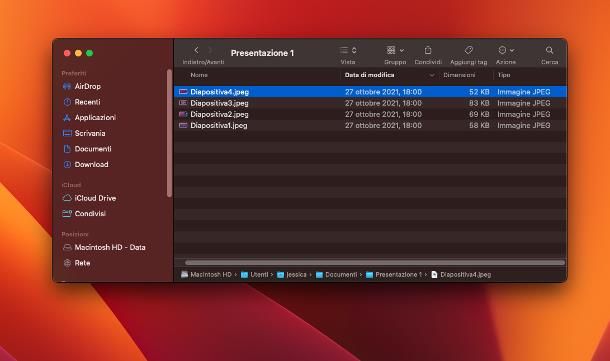The height and width of the screenshot is (361, 610).
Task: Open the Gruppo grouping dropdown
Action: tap(395, 50)
